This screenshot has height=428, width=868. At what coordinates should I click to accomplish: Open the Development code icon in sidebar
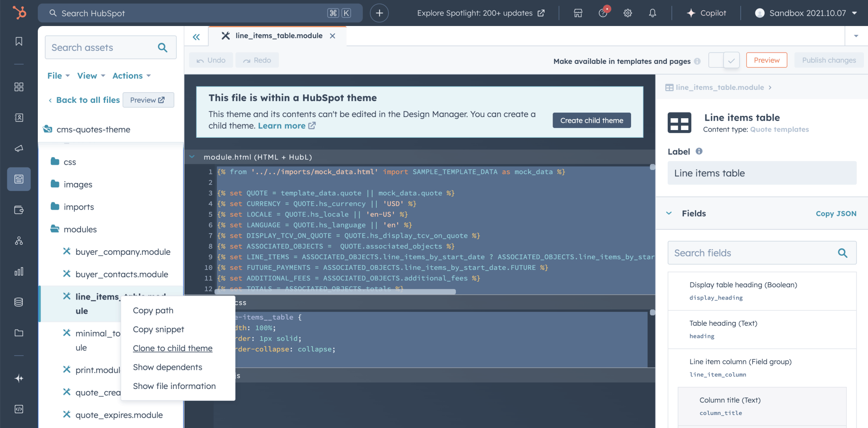19,409
